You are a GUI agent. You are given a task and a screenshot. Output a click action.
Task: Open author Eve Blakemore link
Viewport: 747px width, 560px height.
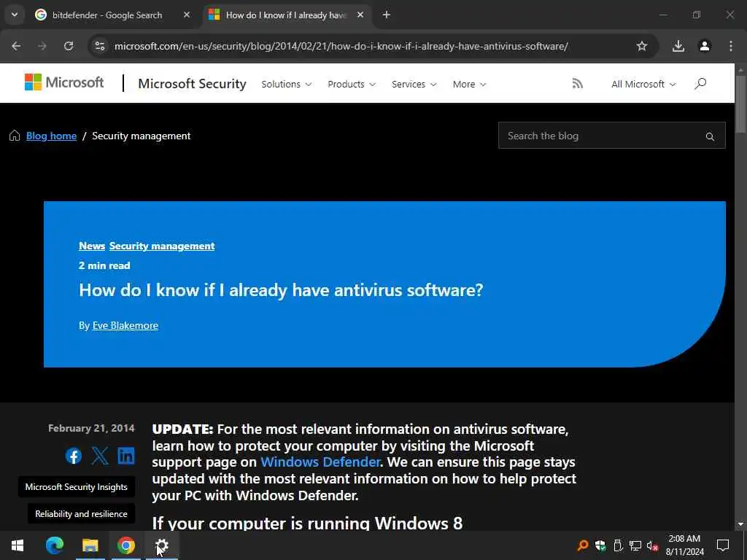pos(125,325)
